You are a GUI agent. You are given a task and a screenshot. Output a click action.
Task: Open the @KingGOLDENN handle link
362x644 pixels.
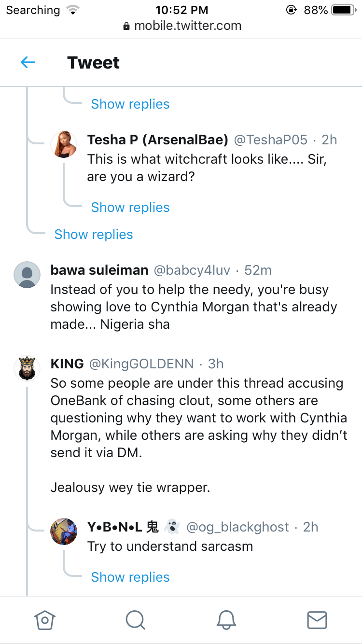tap(141, 364)
